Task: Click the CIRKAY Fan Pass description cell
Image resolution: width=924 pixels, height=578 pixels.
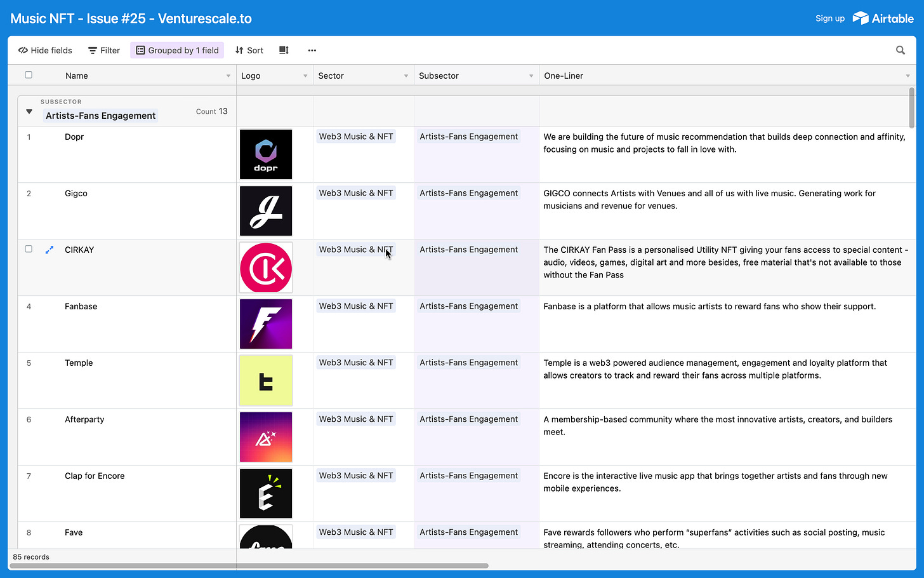Action: coord(727,267)
